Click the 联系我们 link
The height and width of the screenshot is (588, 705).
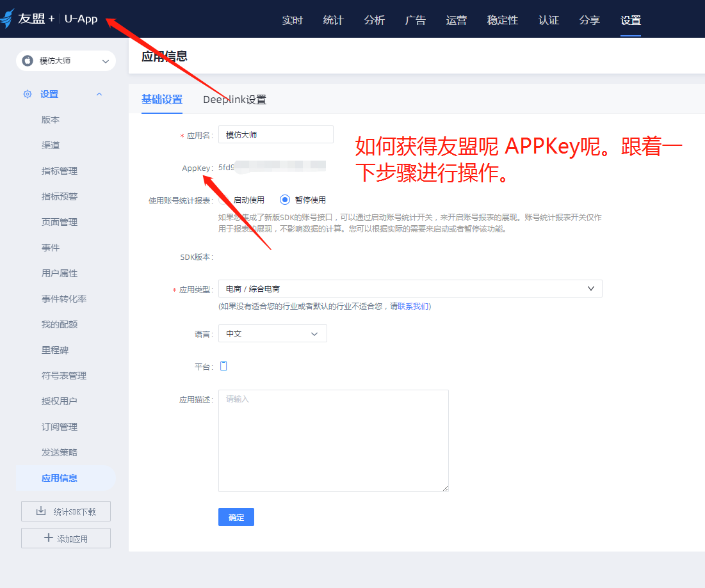[414, 306]
